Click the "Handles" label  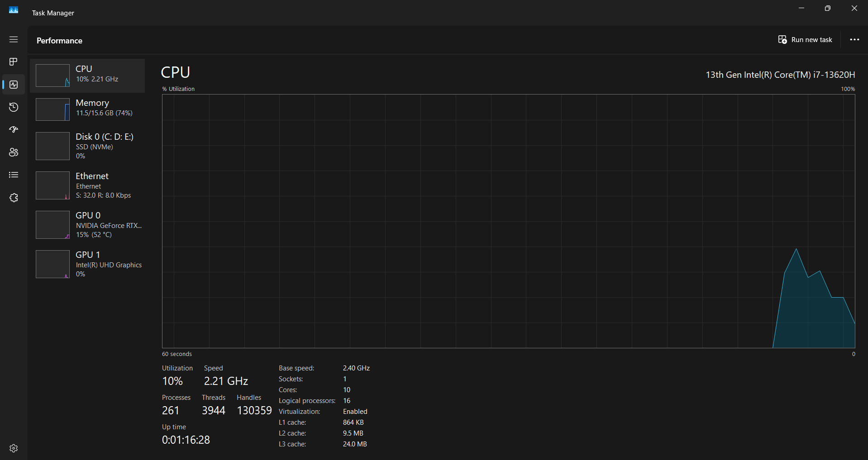click(249, 398)
